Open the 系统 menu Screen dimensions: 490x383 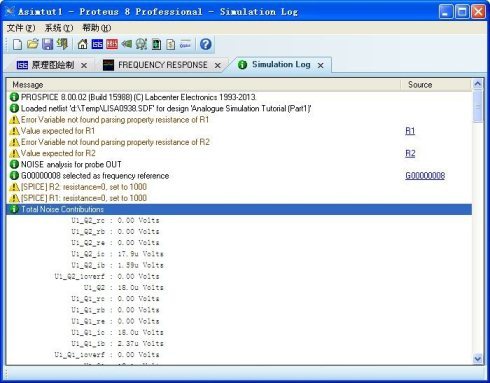click(x=59, y=28)
